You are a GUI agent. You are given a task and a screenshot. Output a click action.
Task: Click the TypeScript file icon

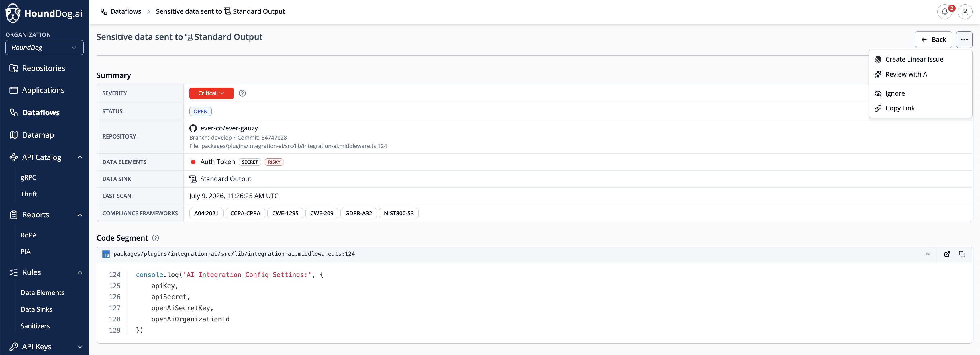point(106,254)
